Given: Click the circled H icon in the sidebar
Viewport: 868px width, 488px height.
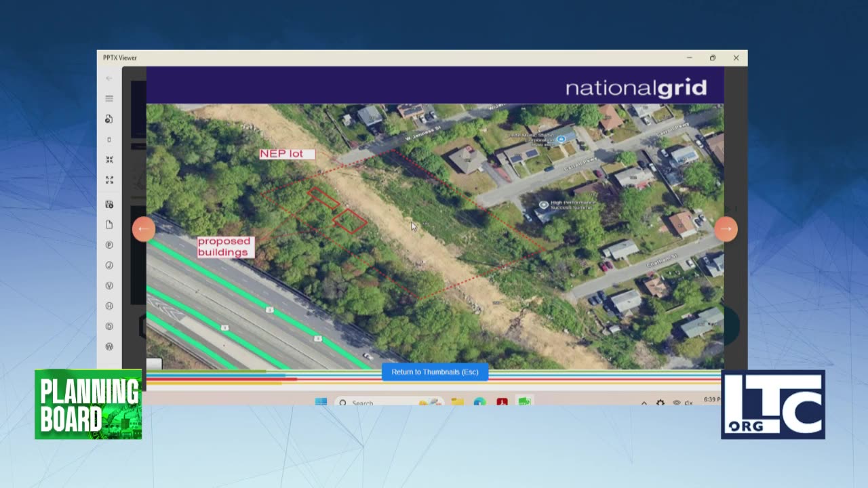Looking at the screenshot, I should (109, 306).
